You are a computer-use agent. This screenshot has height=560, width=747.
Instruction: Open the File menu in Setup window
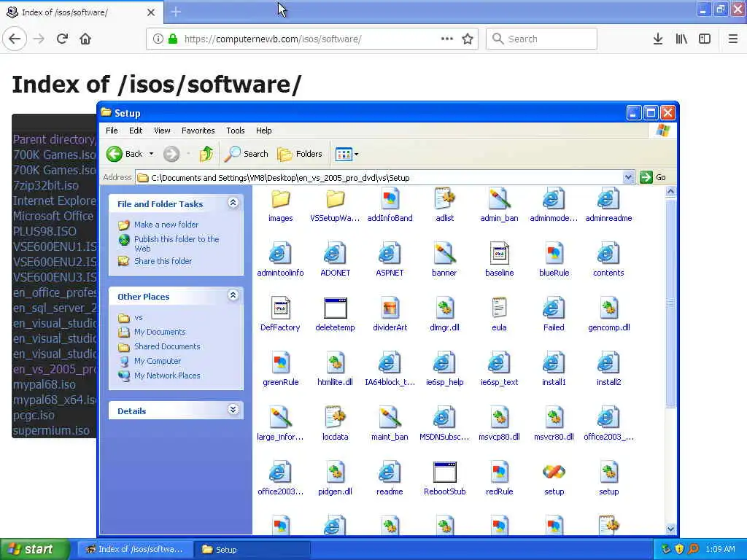112,131
